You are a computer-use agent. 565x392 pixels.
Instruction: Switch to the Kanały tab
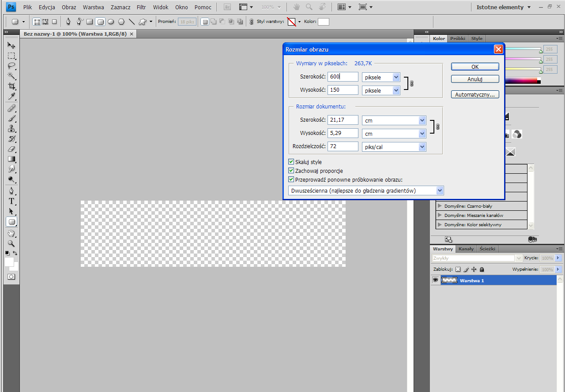click(466, 249)
